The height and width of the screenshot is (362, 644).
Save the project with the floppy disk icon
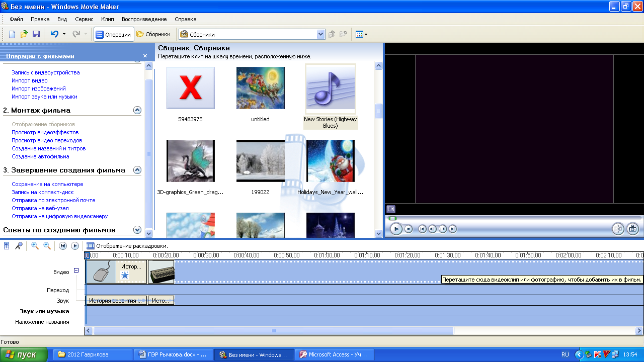36,34
